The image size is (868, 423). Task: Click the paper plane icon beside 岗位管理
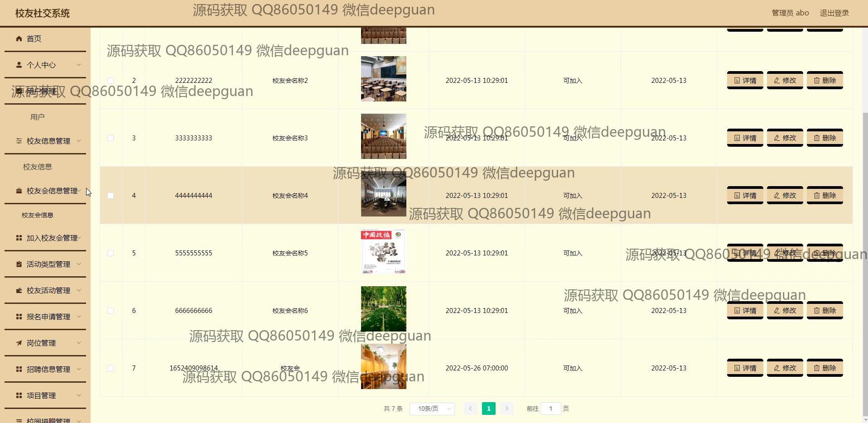click(x=19, y=343)
